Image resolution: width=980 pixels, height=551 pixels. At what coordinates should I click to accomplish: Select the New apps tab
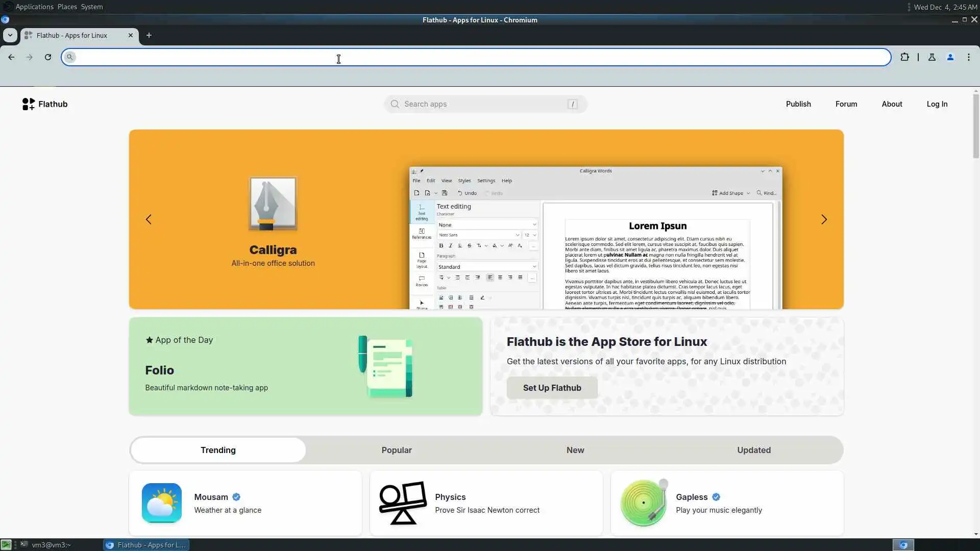(575, 450)
